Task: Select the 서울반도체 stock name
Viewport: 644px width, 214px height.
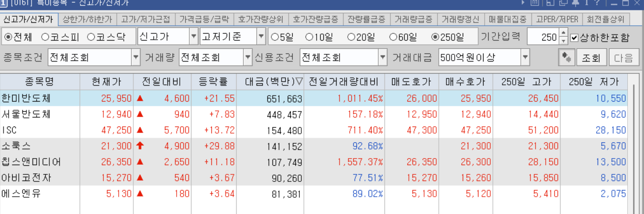Action: [26, 114]
